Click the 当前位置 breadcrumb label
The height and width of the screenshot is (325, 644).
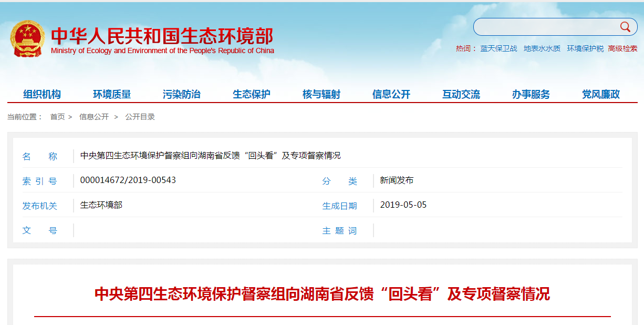click(25, 117)
